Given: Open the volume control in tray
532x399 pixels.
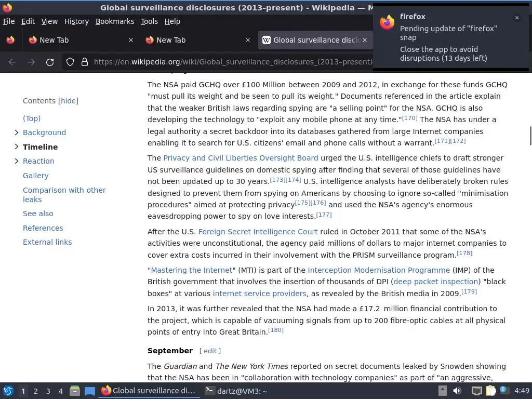Looking at the screenshot, I should pos(457,391).
